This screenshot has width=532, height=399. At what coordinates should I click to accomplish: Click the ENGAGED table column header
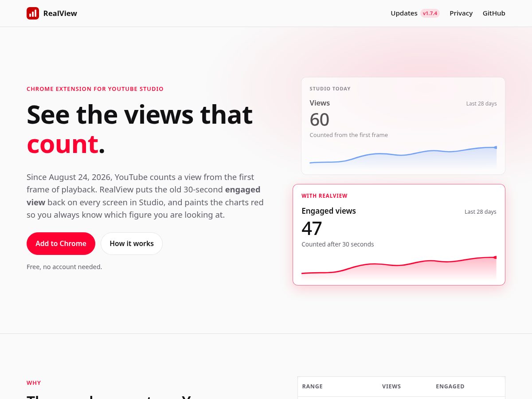[450, 387]
